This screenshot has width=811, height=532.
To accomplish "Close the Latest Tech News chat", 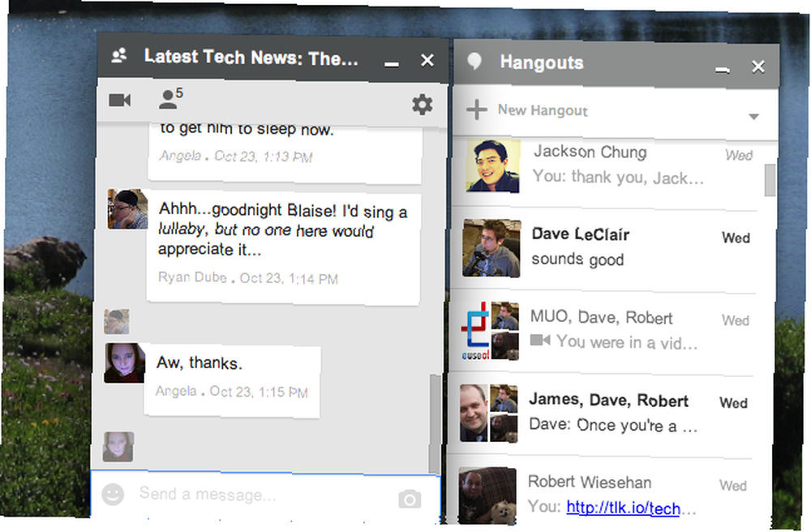I will point(427,61).
